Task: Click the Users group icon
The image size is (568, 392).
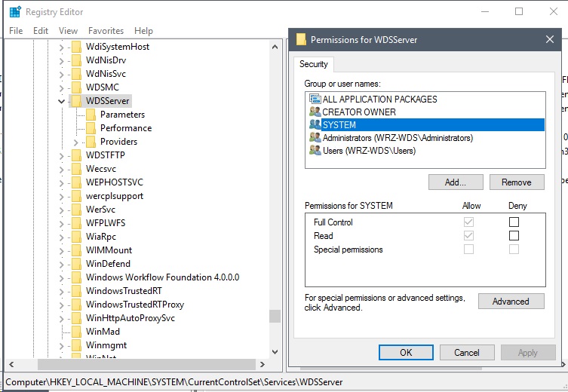Action: tap(315, 150)
